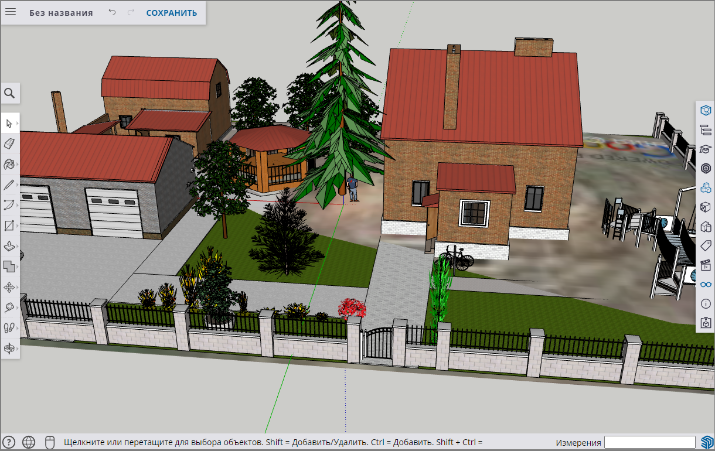Open the hamburger main menu

click(x=11, y=13)
